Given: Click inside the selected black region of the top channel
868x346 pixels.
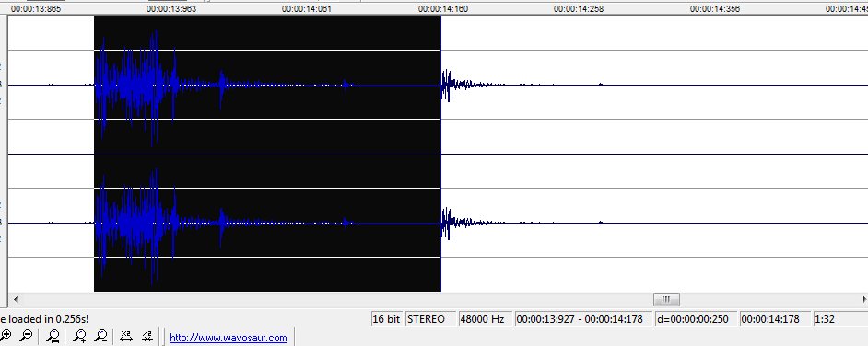Looking at the screenshot, I should click(x=267, y=85).
